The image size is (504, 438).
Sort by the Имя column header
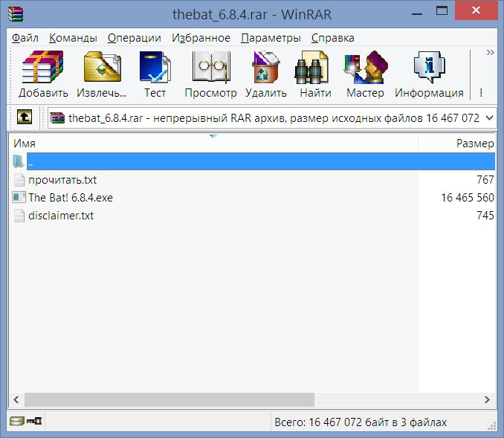tap(213, 144)
